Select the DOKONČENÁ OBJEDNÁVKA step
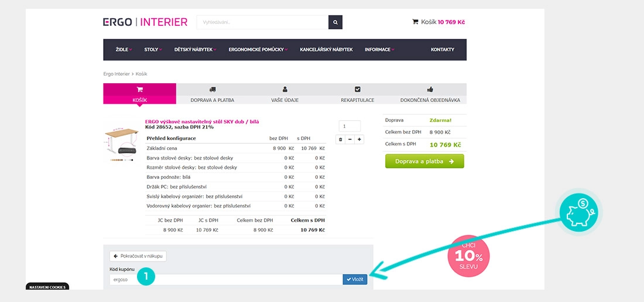The width and height of the screenshot is (644, 302). click(430, 94)
